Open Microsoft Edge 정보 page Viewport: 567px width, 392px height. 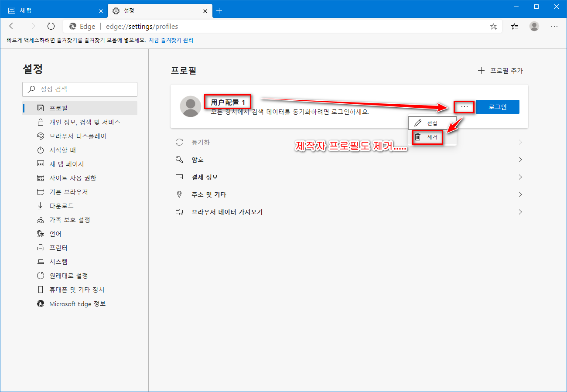80,303
